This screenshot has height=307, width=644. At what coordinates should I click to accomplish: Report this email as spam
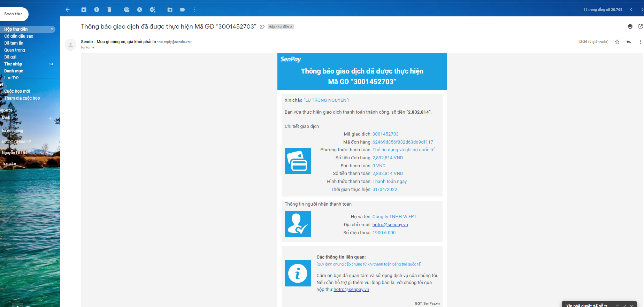point(97,10)
